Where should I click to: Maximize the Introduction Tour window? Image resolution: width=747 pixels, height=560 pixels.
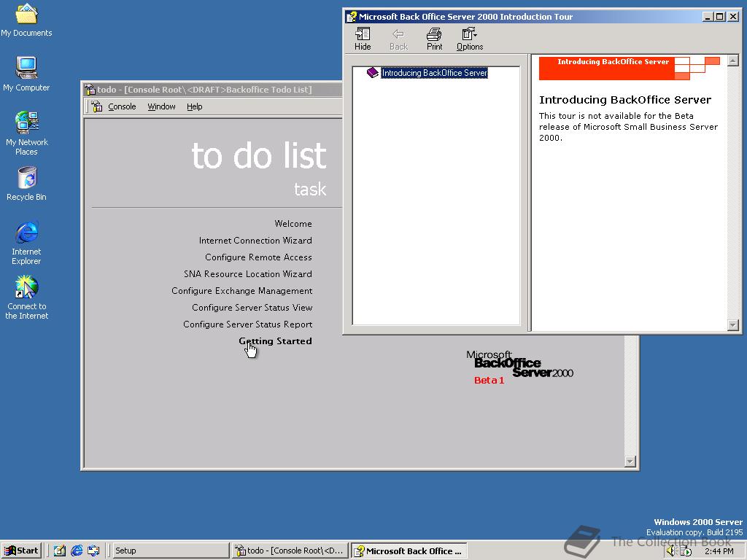point(720,17)
